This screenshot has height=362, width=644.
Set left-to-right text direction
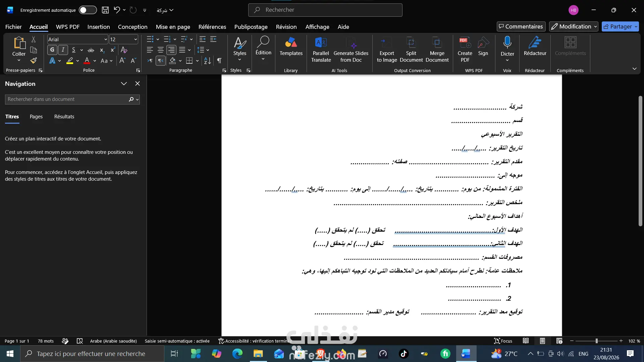pos(150,61)
